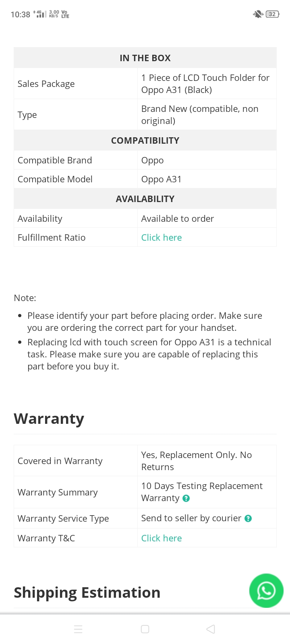Tap the IN THE BOX table header
Image resolution: width=290 pixels, height=644 pixels.
coord(145,58)
